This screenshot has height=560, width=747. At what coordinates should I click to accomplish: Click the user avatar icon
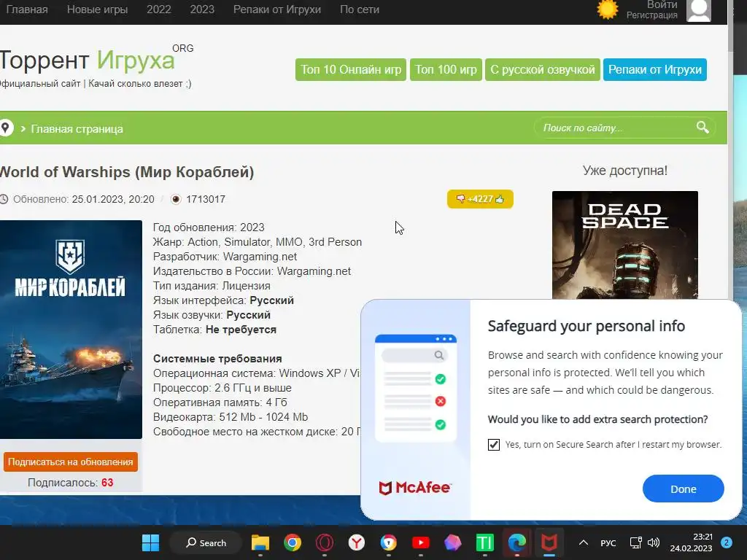[x=698, y=10]
